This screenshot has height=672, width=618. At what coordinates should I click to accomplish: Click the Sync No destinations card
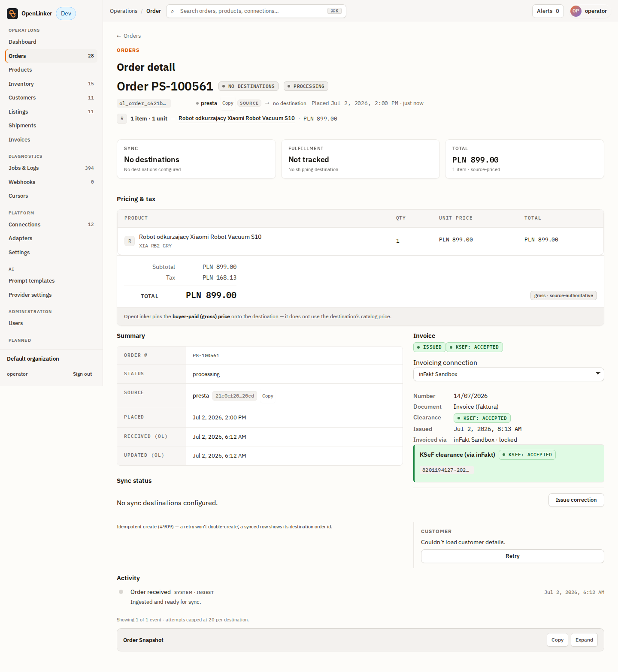click(x=196, y=159)
